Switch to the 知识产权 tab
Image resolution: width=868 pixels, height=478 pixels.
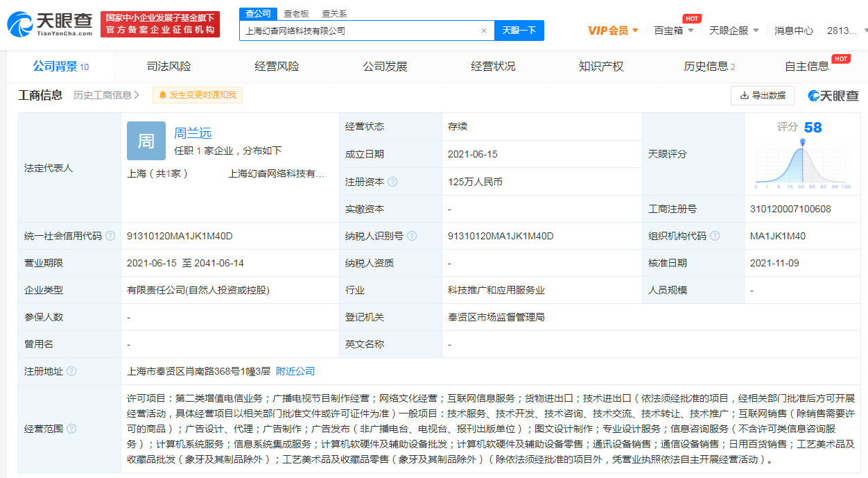[601, 67]
